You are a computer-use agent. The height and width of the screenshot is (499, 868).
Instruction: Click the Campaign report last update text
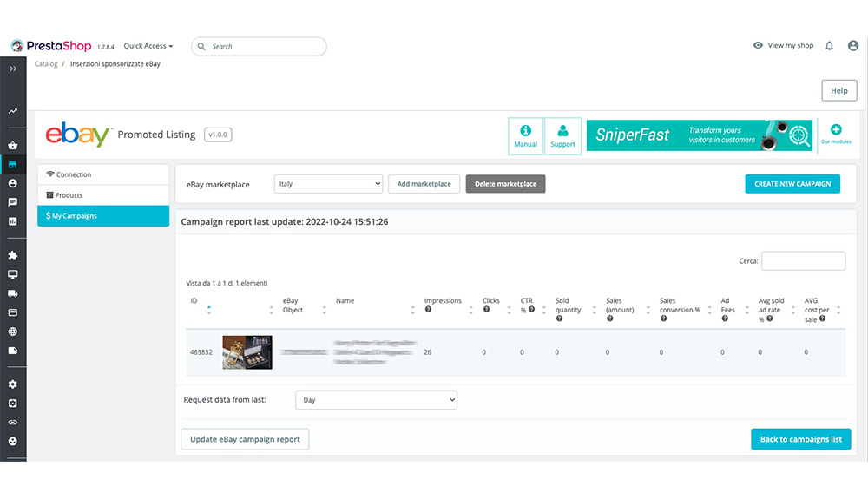[285, 222]
